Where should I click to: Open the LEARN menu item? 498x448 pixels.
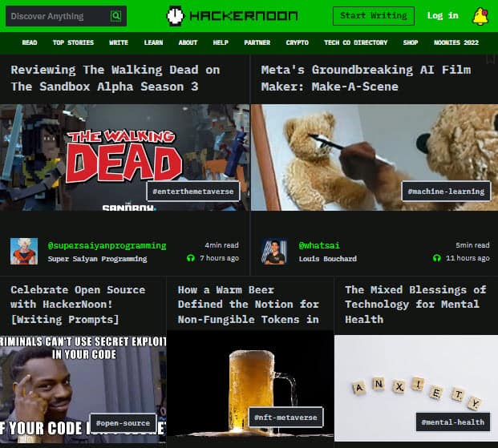154,42
